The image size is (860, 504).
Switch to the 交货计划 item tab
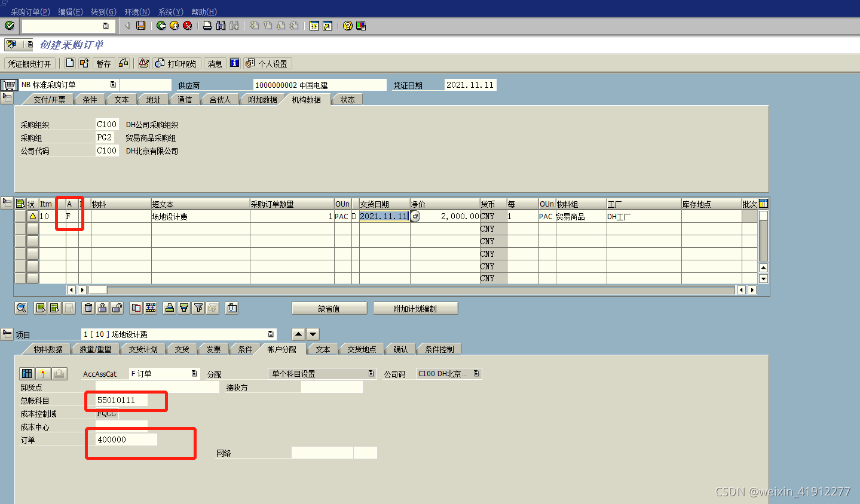pos(143,349)
